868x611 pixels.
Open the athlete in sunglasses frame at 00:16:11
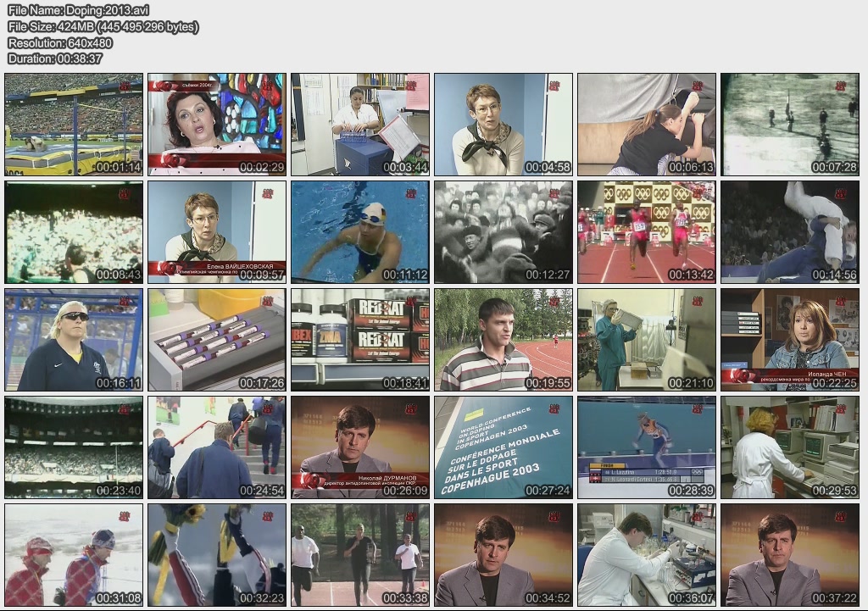tap(74, 339)
